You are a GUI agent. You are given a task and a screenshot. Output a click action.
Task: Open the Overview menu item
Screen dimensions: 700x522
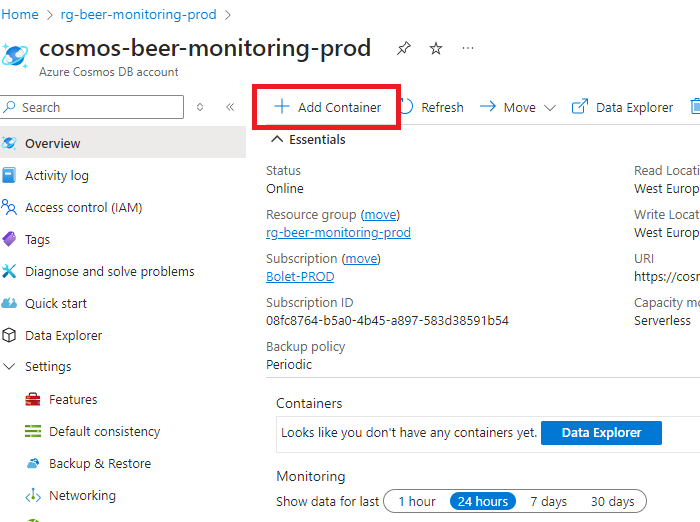(x=123, y=143)
